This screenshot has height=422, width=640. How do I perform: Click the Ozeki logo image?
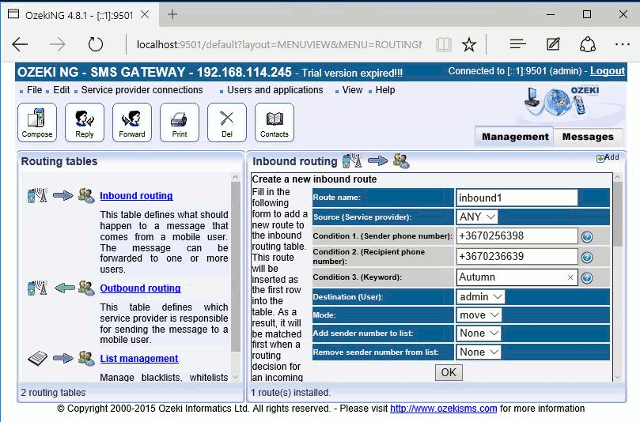point(564,102)
